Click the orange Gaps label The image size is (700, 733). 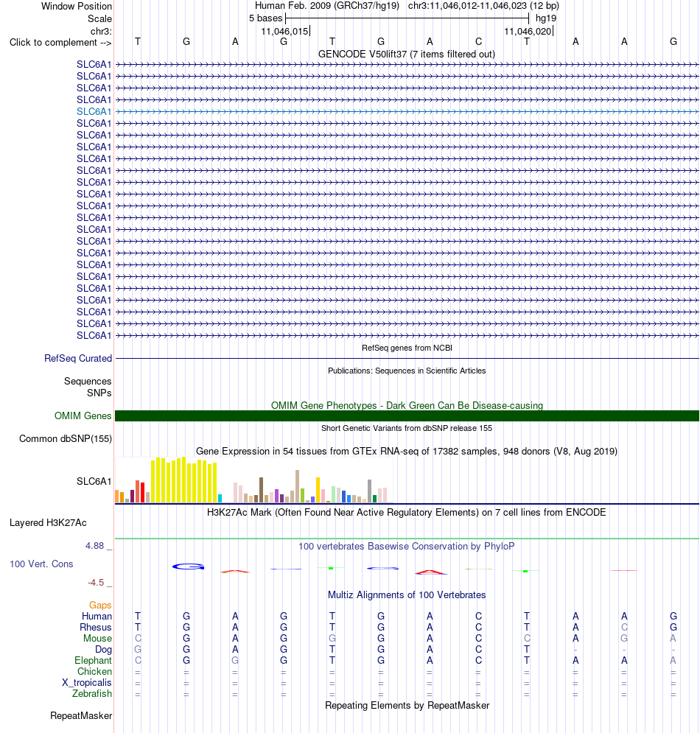100,606
